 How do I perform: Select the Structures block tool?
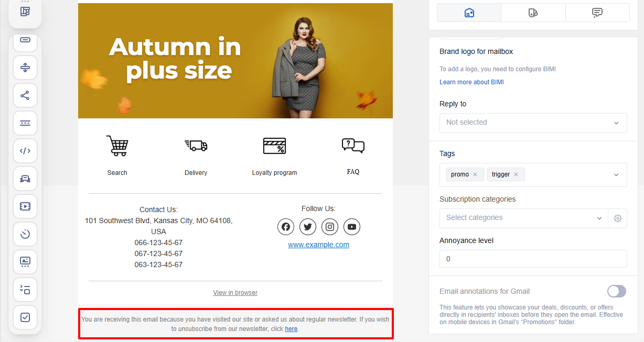click(25, 12)
